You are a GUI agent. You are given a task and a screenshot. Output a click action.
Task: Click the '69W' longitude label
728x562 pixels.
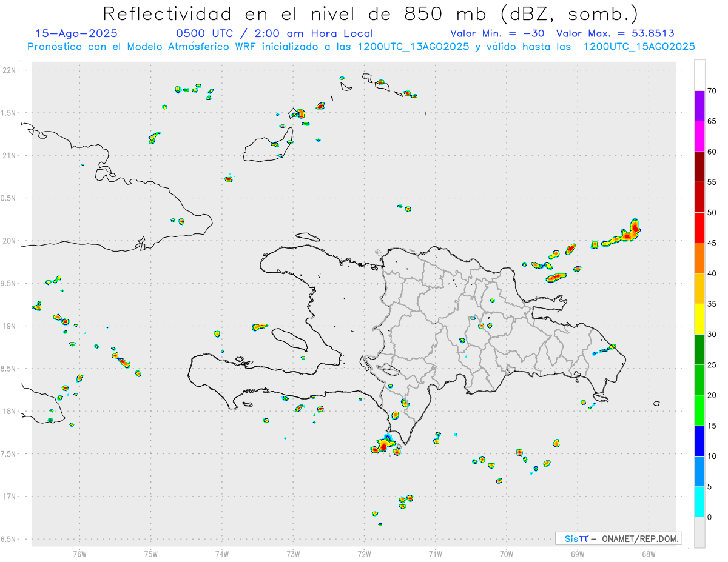tap(578, 554)
